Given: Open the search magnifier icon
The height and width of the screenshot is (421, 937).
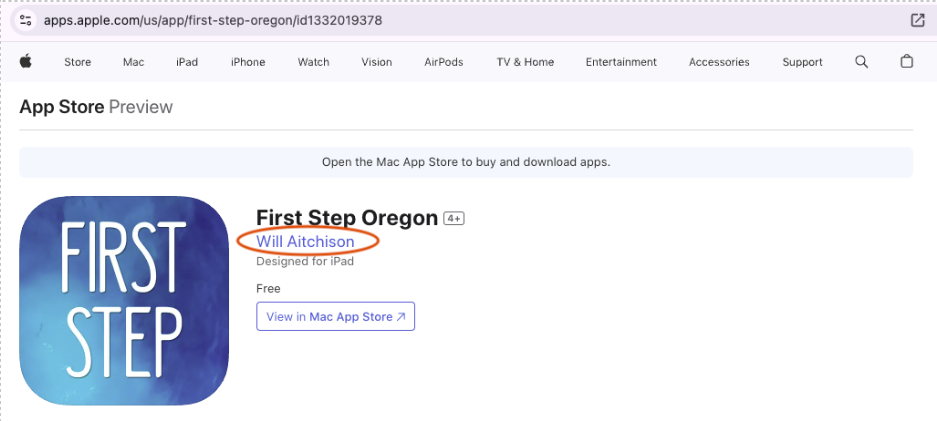Looking at the screenshot, I should pos(861,62).
